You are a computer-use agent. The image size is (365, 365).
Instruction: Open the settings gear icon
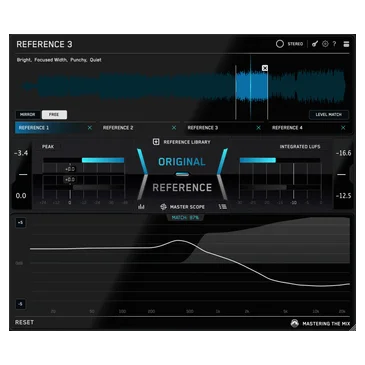[x=325, y=44]
